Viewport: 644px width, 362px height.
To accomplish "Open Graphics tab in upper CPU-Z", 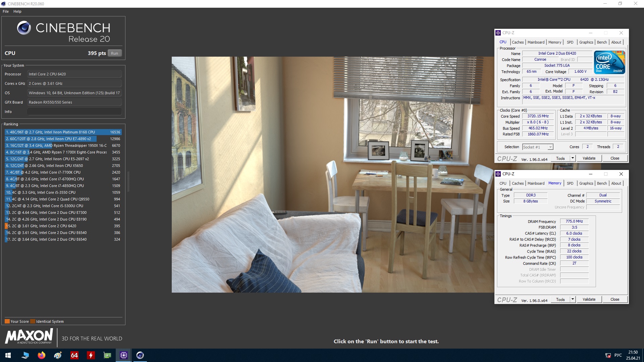I will coord(586,42).
